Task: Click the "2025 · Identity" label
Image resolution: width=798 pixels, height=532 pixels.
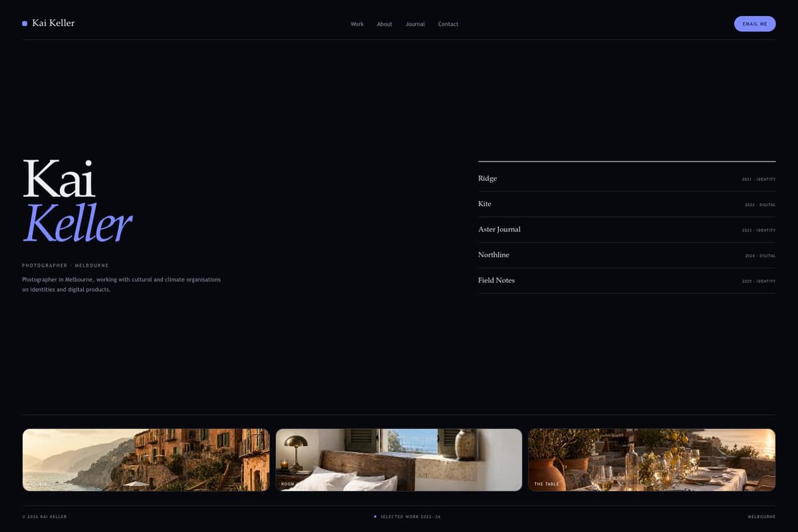Action: pyautogui.click(x=759, y=281)
